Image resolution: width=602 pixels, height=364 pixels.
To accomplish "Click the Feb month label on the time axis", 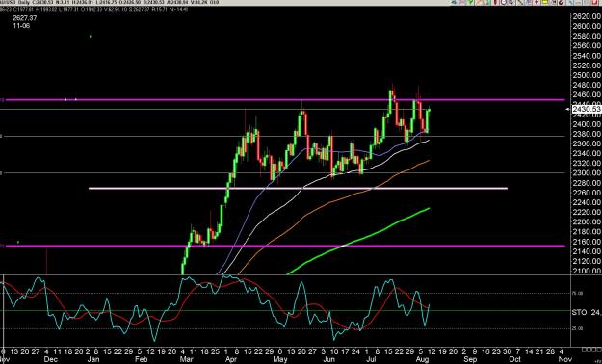I will (x=142, y=359).
